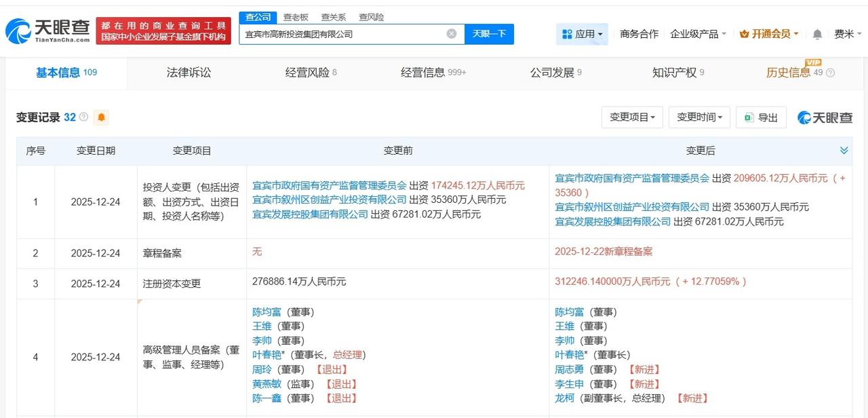Click the blue sort chevrons in 变更后 column
The image size is (868, 418).
[844, 150]
